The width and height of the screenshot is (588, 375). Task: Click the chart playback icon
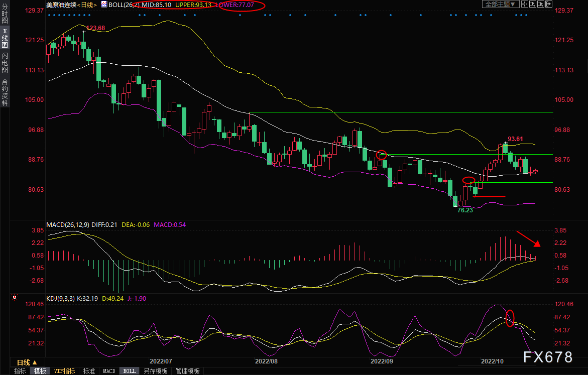click(x=541, y=4)
